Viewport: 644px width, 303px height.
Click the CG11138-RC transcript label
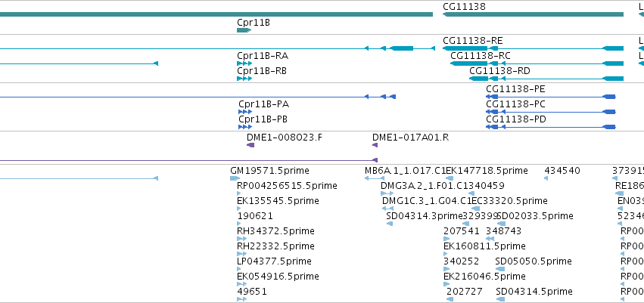(x=480, y=56)
